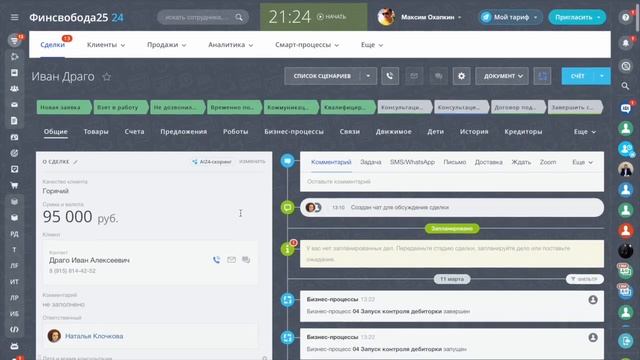This screenshot has height=360, width=640.
Task: Open user profile icon on завершен business-process entry
Action: point(593,300)
